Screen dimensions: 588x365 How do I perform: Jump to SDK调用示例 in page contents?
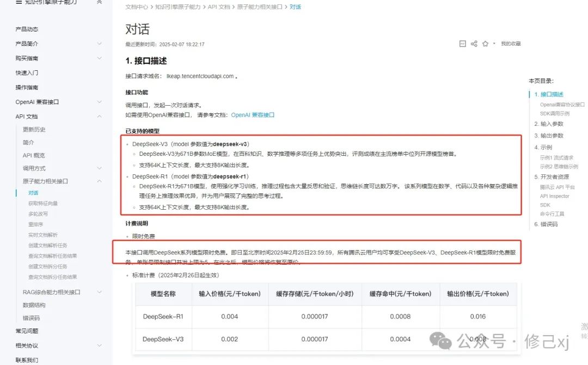tap(555, 113)
